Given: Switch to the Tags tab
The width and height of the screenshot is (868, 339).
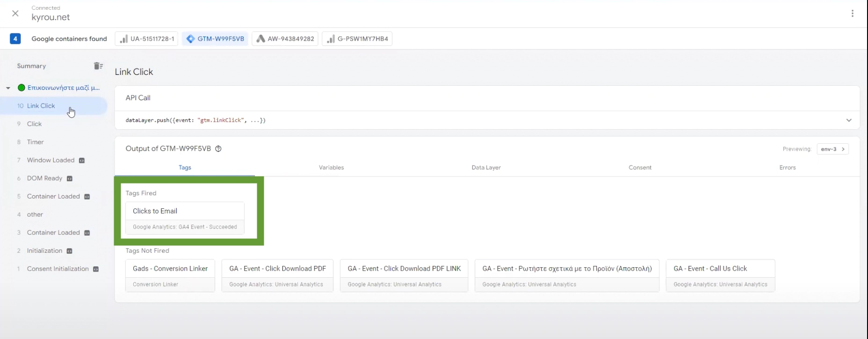Looking at the screenshot, I should 185,168.
